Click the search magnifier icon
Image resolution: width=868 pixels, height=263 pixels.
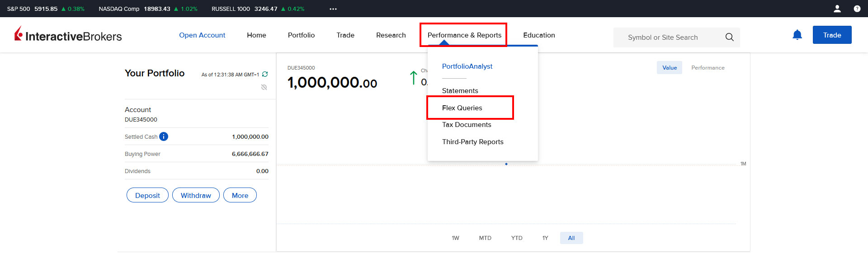729,37
